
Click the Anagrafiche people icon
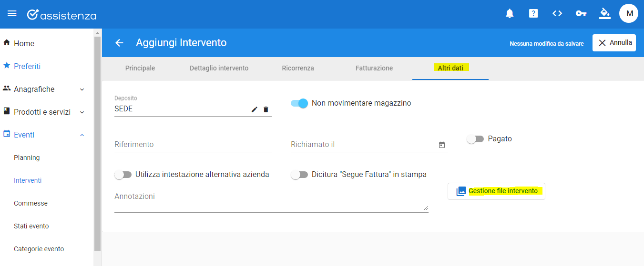click(7, 89)
